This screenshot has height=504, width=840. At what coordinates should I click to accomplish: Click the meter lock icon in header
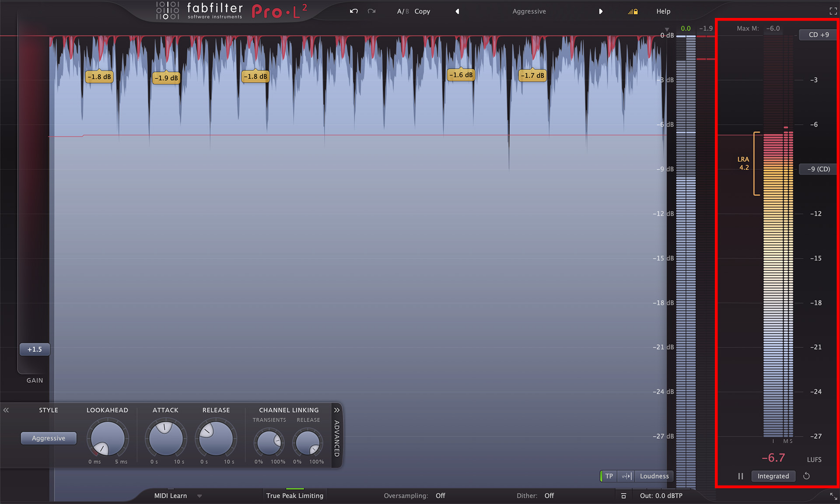click(x=633, y=12)
